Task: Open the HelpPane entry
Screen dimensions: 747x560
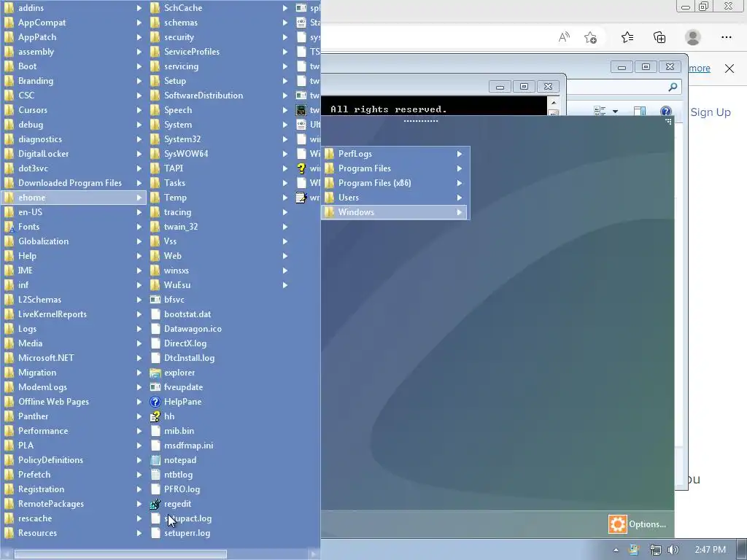Action: click(x=182, y=402)
